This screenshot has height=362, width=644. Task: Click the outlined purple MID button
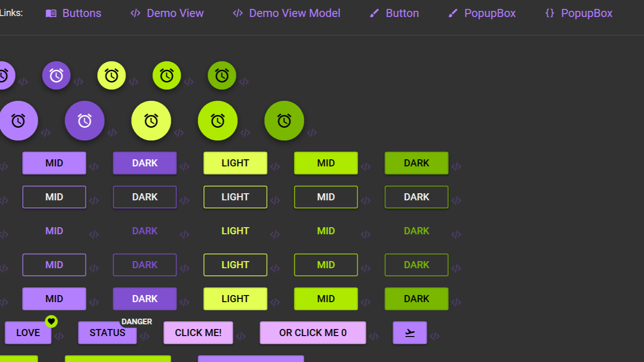coord(54,197)
